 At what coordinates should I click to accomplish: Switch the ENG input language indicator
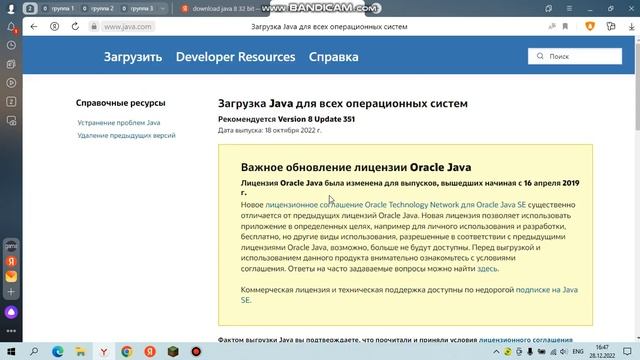click(578, 351)
